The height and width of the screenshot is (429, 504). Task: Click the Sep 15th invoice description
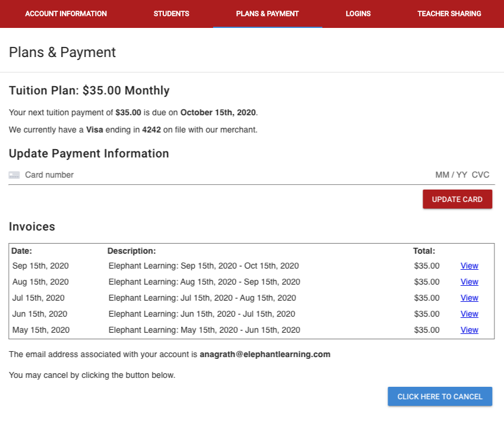[x=204, y=266]
